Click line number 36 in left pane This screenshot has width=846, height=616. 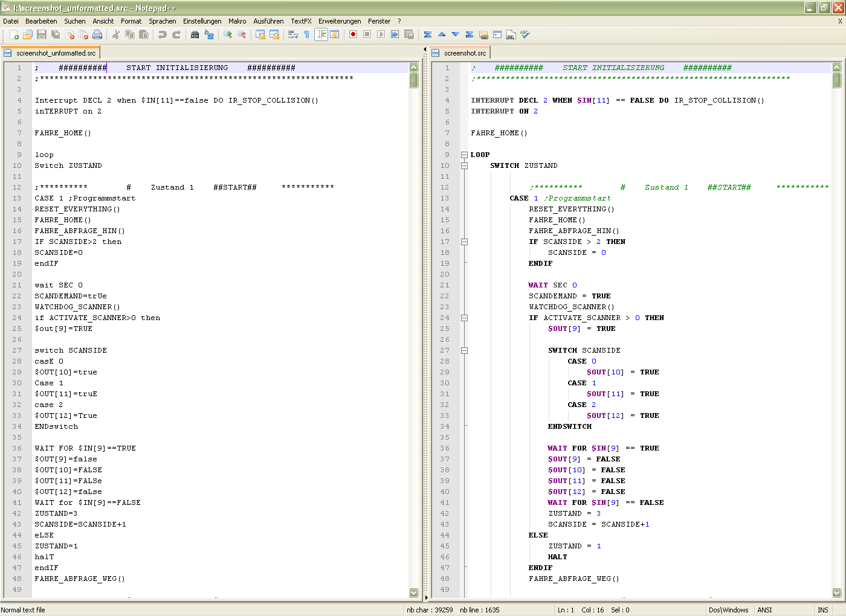17,448
